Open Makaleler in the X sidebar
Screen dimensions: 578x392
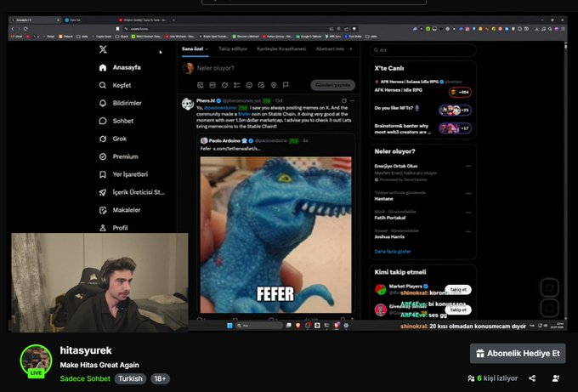[120, 210]
